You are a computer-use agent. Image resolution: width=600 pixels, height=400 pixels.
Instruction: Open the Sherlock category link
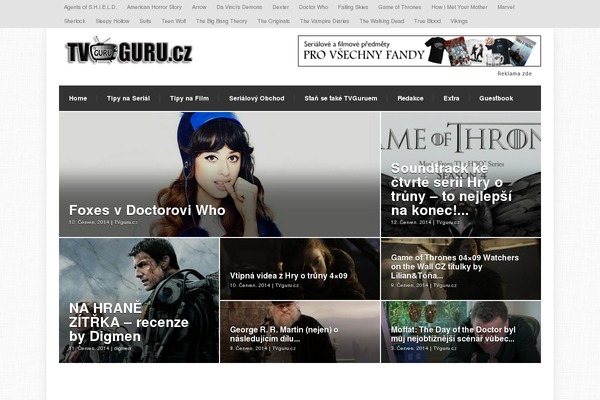(75, 21)
